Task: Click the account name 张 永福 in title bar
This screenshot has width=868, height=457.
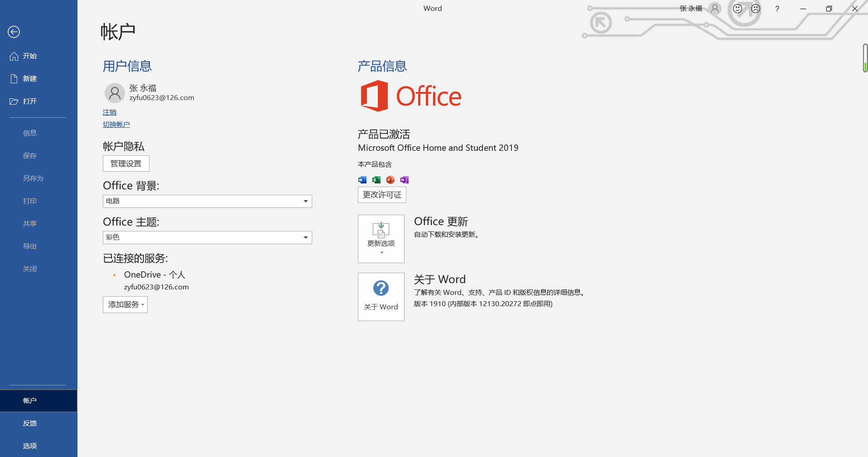Action: click(x=691, y=9)
